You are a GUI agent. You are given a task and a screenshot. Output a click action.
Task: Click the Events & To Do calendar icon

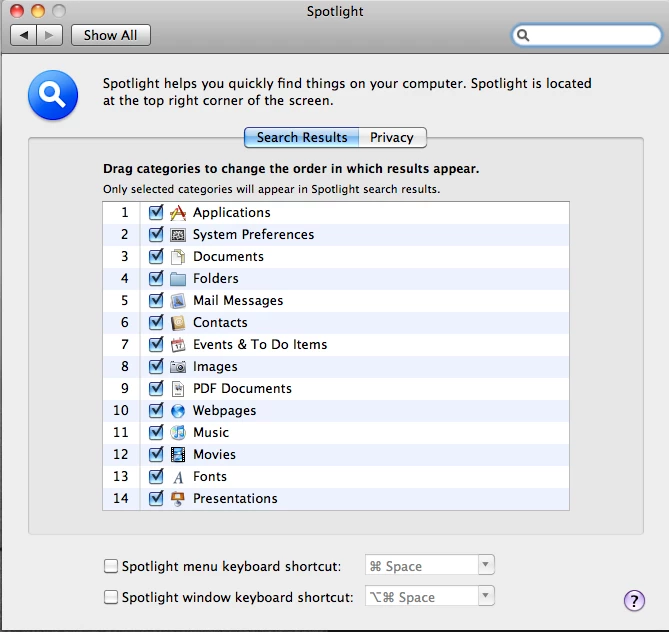click(x=178, y=345)
